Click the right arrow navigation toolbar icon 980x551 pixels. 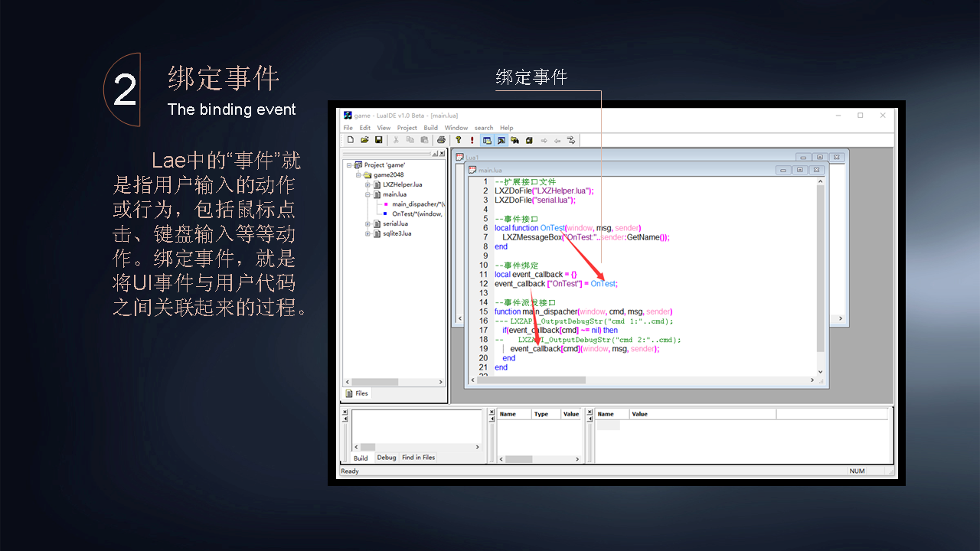pos(544,140)
